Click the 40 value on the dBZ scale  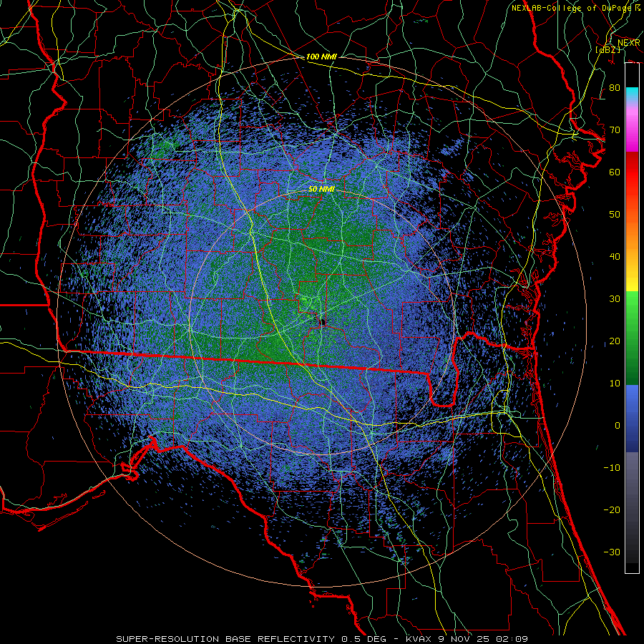click(x=615, y=257)
